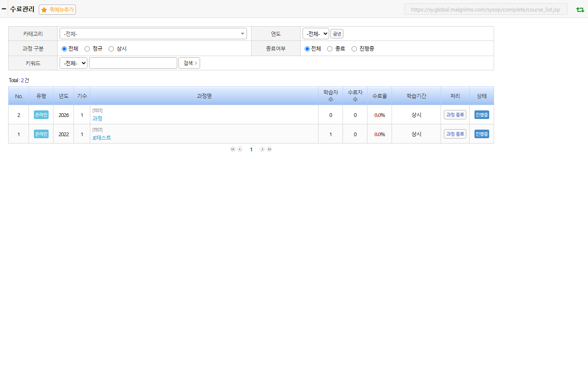Go to next page arrow

point(262,149)
